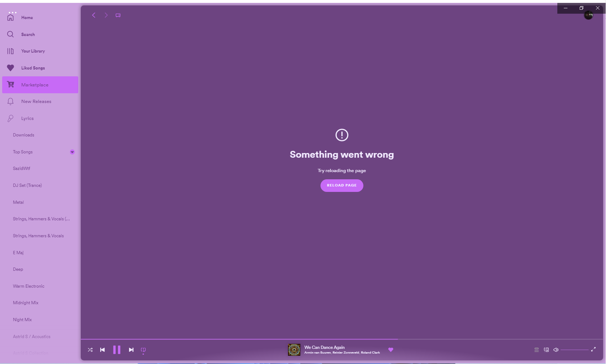Click the RELOAD PAGE button
606x364 pixels.
[x=341, y=185]
